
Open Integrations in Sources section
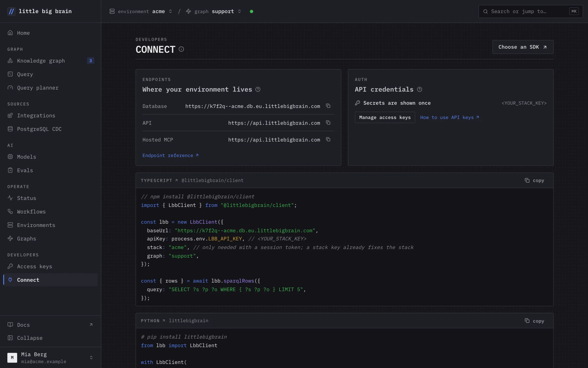click(x=50, y=115)
